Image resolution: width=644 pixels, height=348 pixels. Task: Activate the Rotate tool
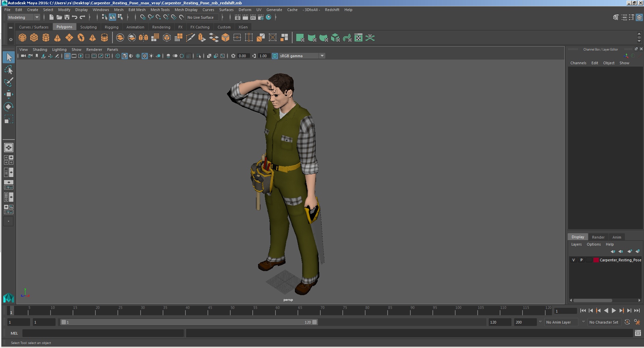click(9, 107)
